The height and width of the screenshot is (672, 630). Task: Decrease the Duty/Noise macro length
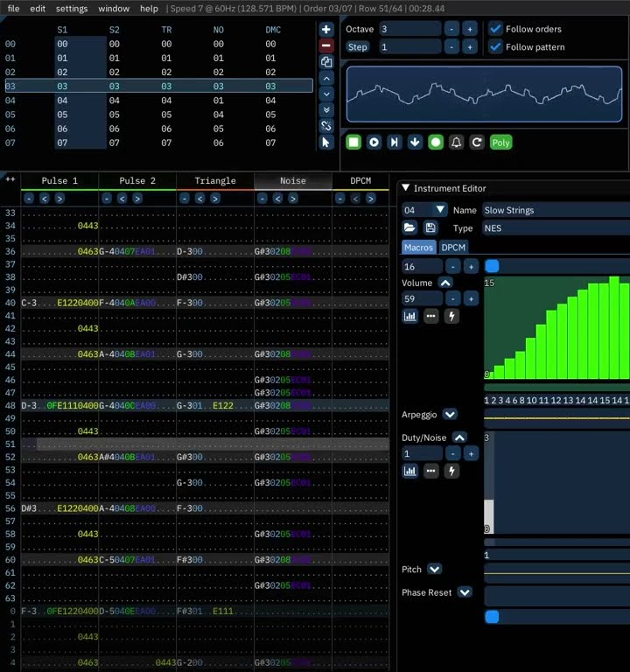(452, 453)
